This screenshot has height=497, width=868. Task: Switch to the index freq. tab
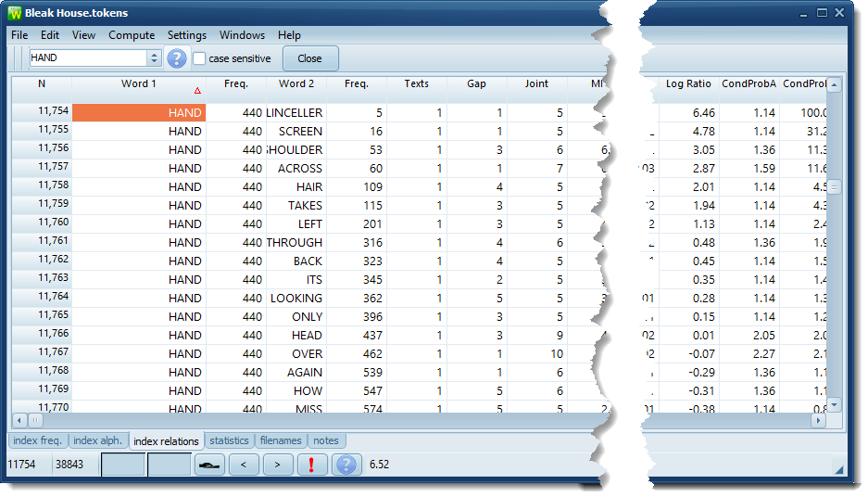[37, 441]
